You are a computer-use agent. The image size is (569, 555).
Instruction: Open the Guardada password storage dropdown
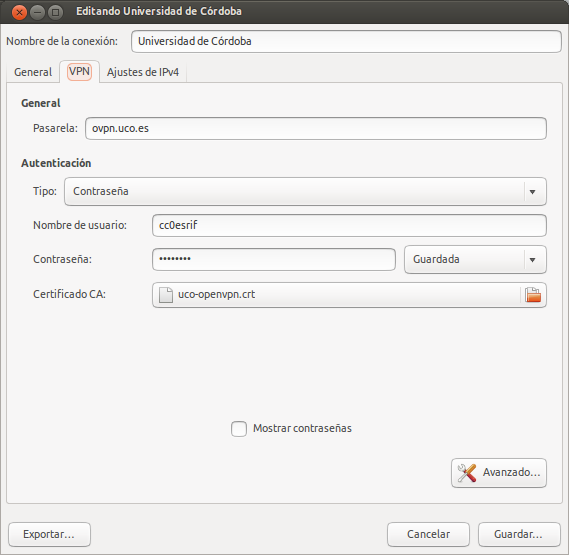click(475, 260)
